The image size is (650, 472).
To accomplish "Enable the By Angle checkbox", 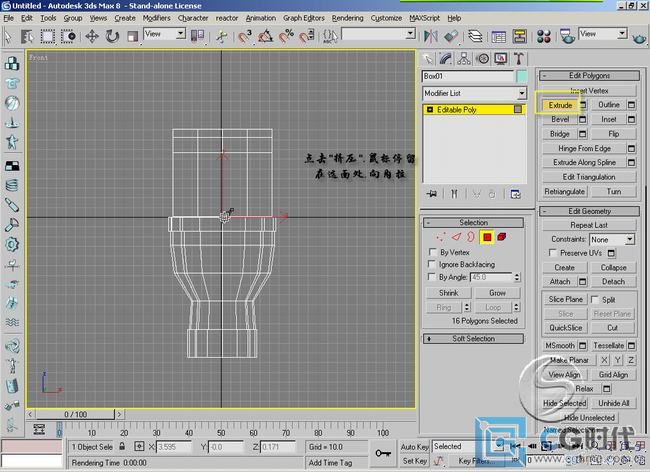I will pyautogui.click(x=432, y=276).
